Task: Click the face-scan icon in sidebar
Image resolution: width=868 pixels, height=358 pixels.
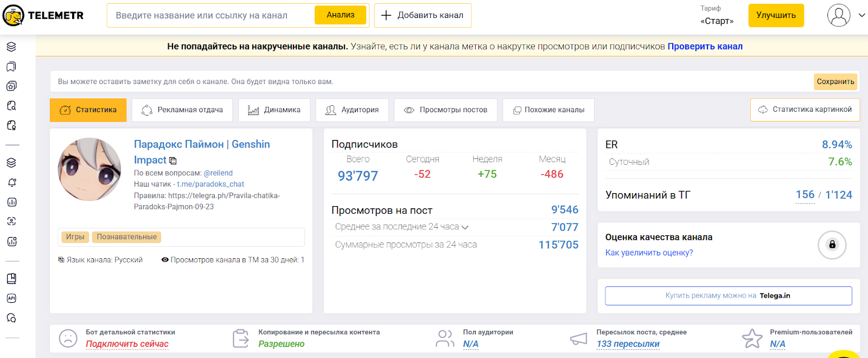Action: pos(11,221)
